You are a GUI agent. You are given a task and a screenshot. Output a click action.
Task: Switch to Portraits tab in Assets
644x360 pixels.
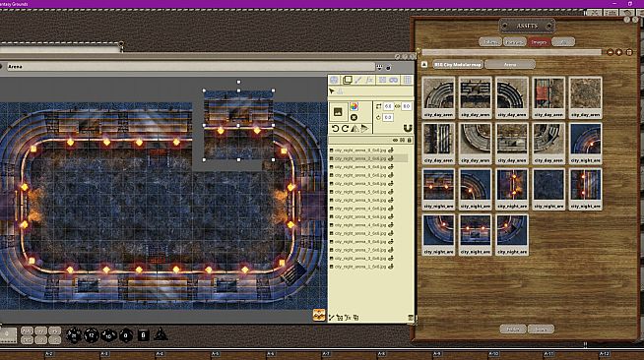tap(514, 42)
